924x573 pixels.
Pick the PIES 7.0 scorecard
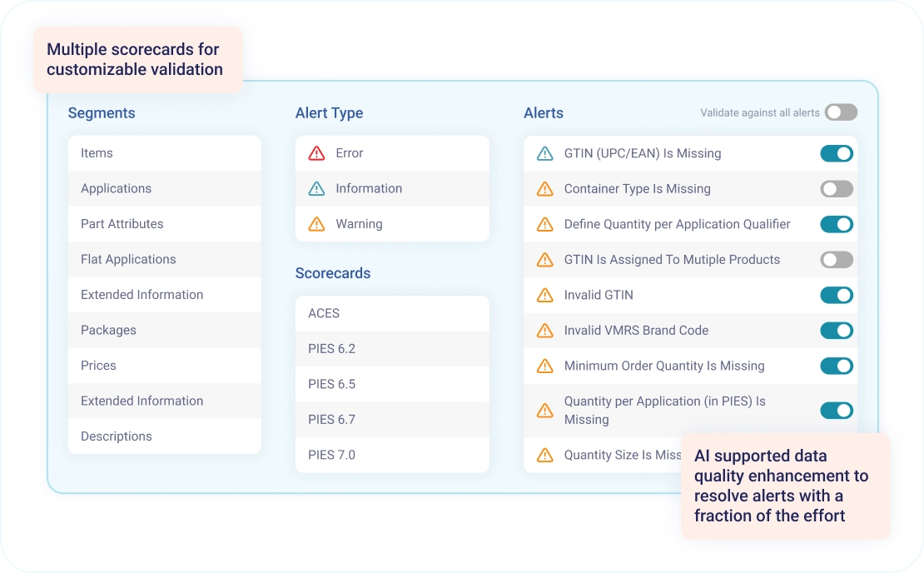pyautogui.click(x=392, y=455)
